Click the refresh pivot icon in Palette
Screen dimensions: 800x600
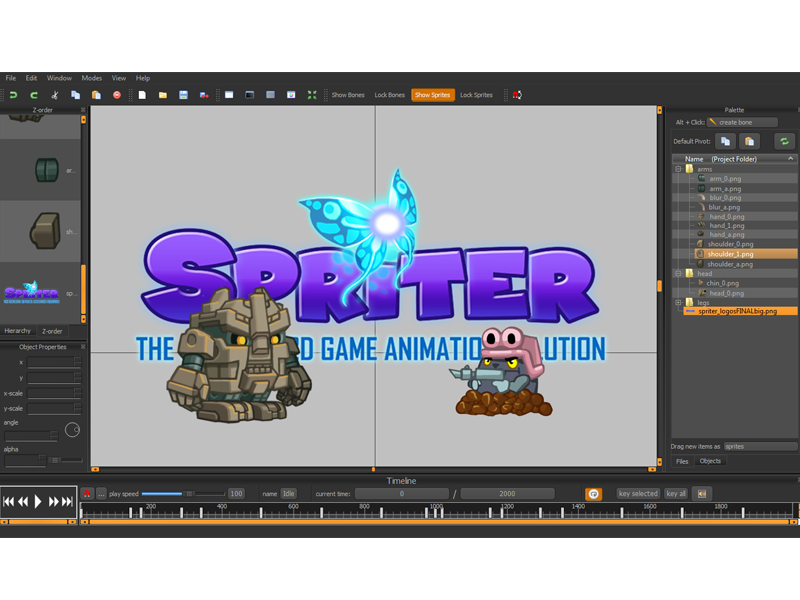coord(784,141)
